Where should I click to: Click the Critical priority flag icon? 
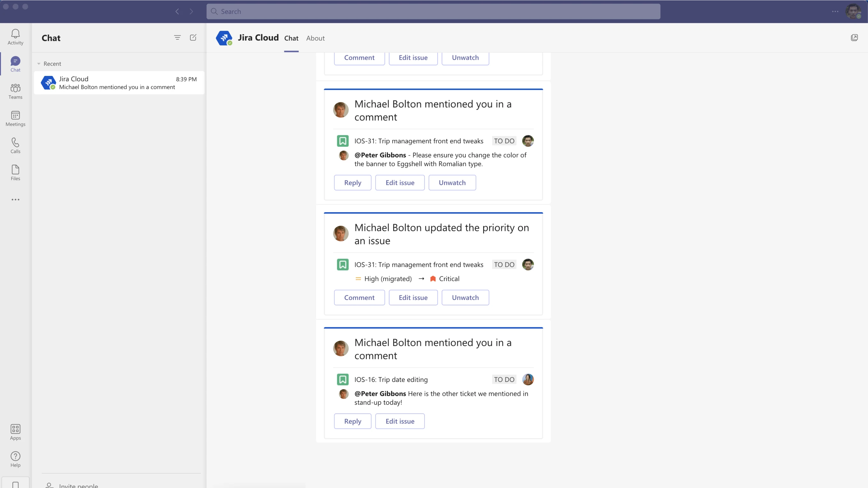pyautogui.click(x=433, y=279)
